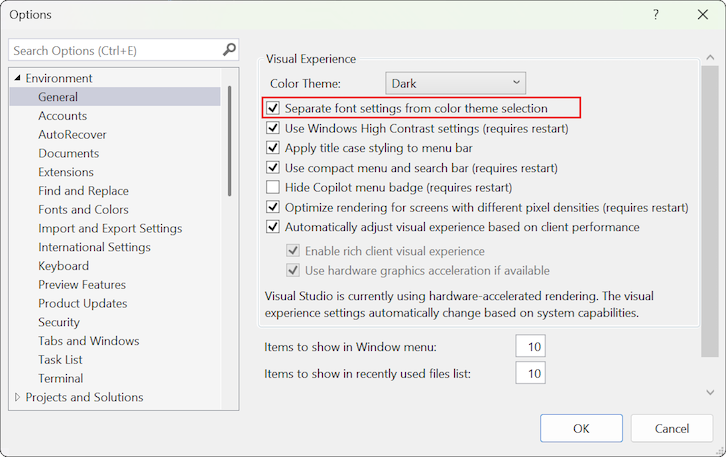The image size is (726, 457).
Task: Expand the Projects and Solutions node
Action: pyautogui.click(x=17, y=397)
